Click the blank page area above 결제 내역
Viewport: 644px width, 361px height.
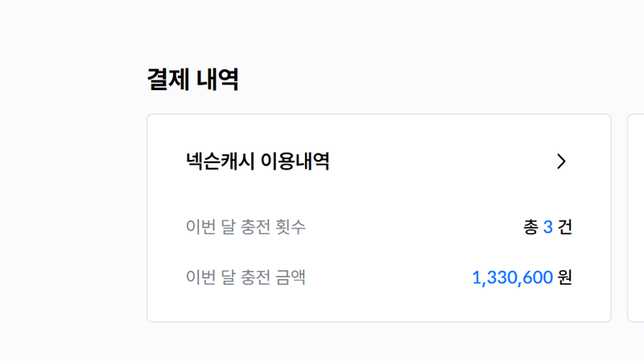tap(322, 29)
